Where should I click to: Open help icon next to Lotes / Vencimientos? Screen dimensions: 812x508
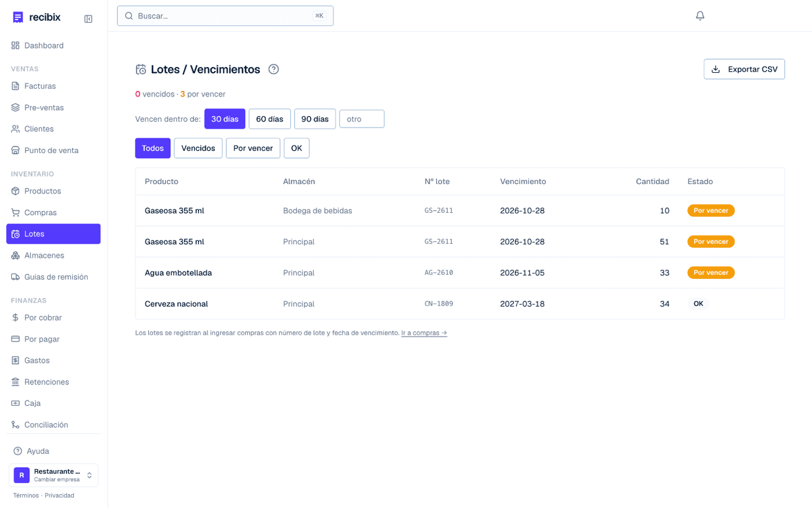[273, 69]
